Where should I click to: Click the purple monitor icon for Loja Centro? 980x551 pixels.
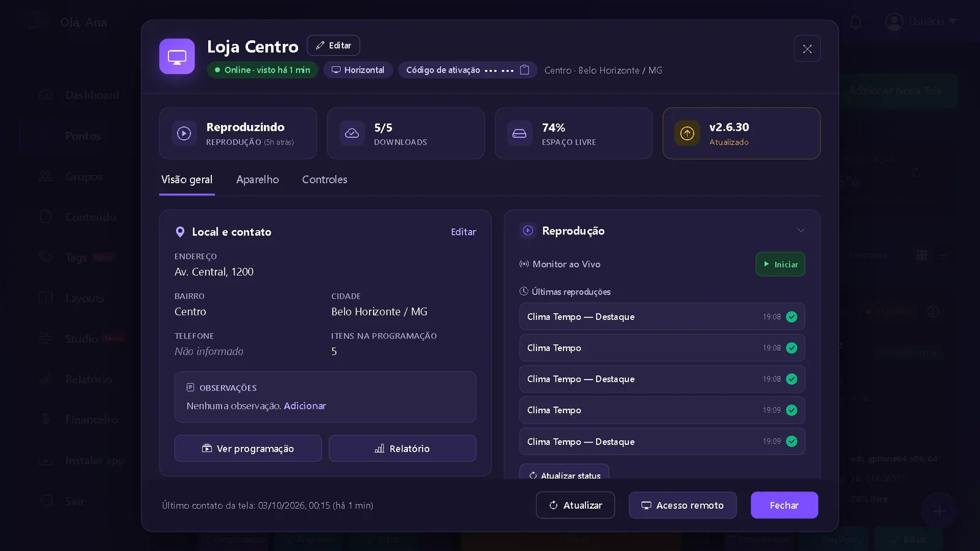177,56
